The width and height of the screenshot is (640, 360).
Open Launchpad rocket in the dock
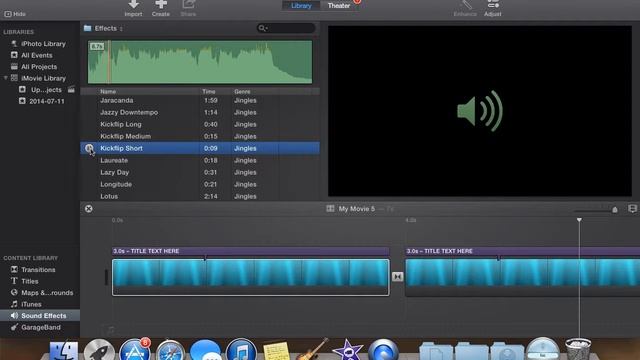point(99,351)
